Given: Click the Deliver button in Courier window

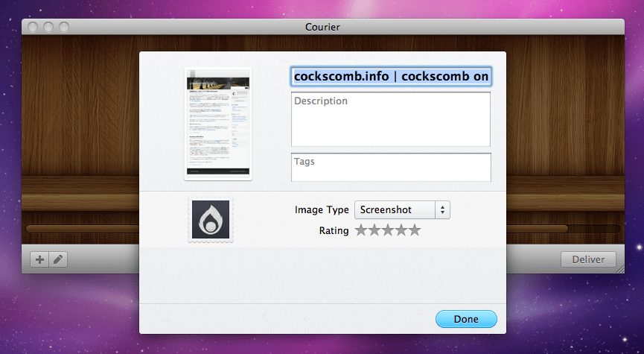Looking at the screenshot, I should coord(588,259).
